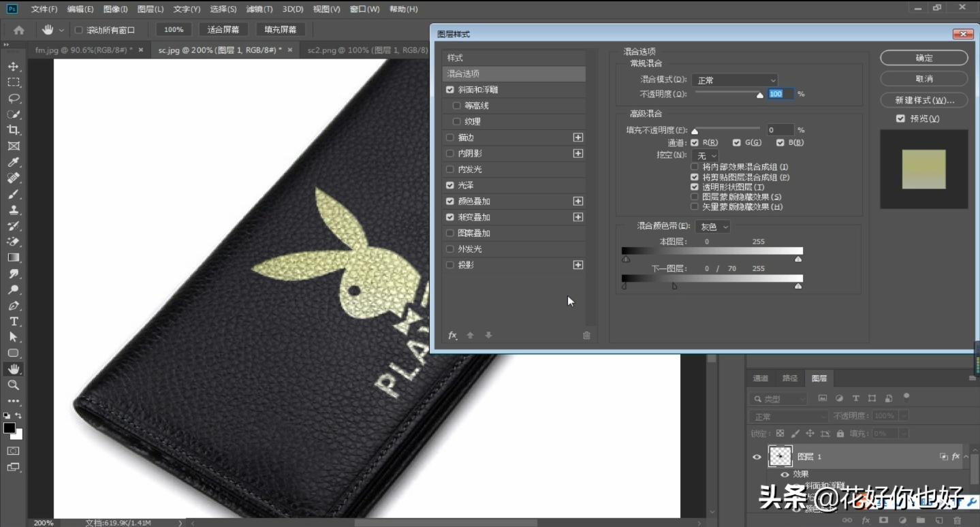
Task: Disable the 光泽 satin effect checkbox
Action: [449, 185]
